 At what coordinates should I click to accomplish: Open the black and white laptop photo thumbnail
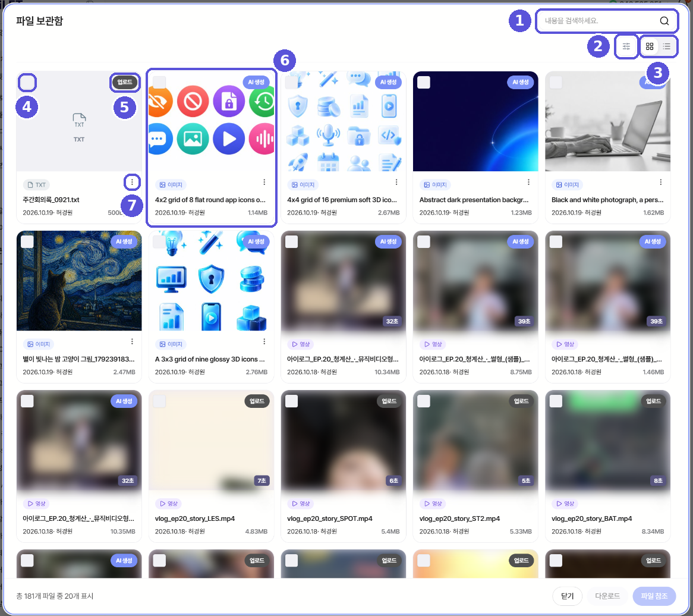[x=607, y=121]
